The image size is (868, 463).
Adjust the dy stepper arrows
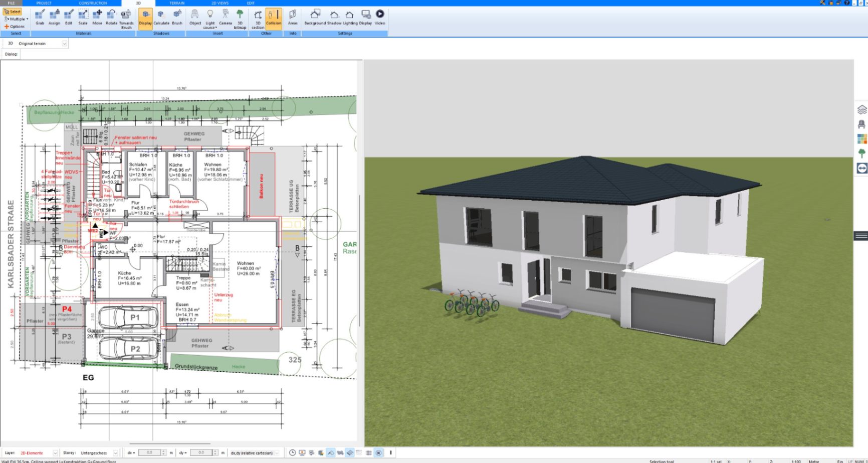tap(216, 452)
